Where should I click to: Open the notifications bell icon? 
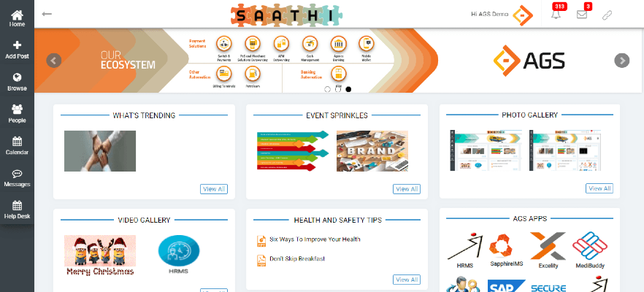pyautogui.click(x=556, y=15)
